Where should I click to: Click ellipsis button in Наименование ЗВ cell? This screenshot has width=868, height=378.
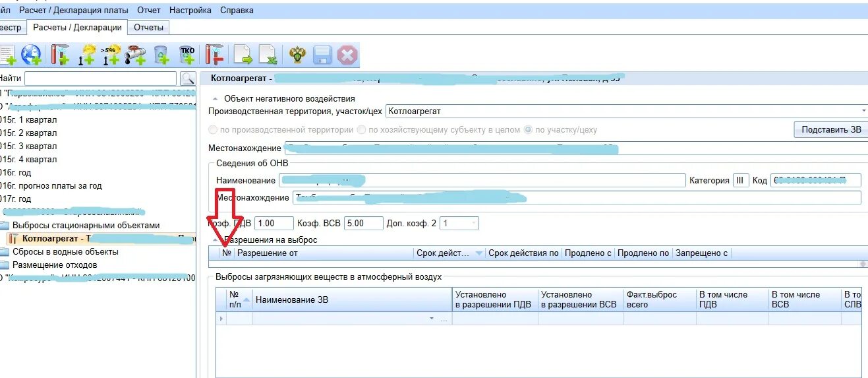point(444,319)
